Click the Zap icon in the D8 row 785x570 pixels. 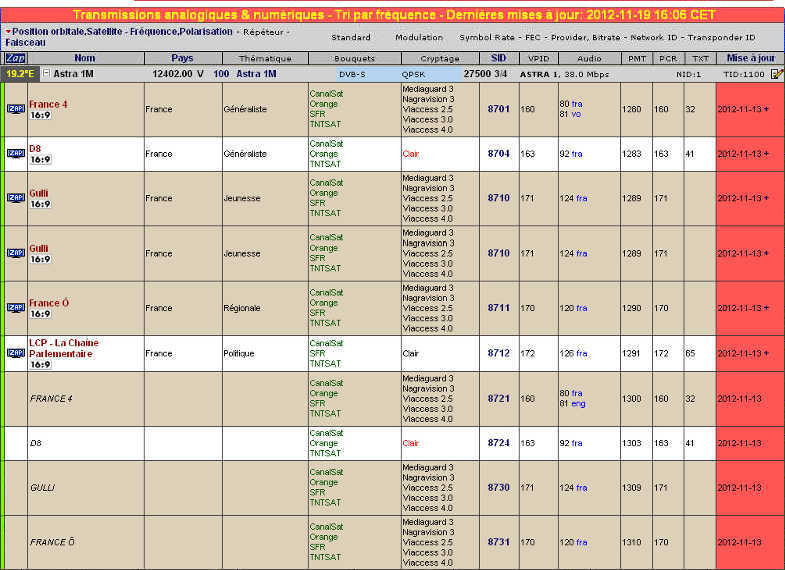(x=16, y=154)
